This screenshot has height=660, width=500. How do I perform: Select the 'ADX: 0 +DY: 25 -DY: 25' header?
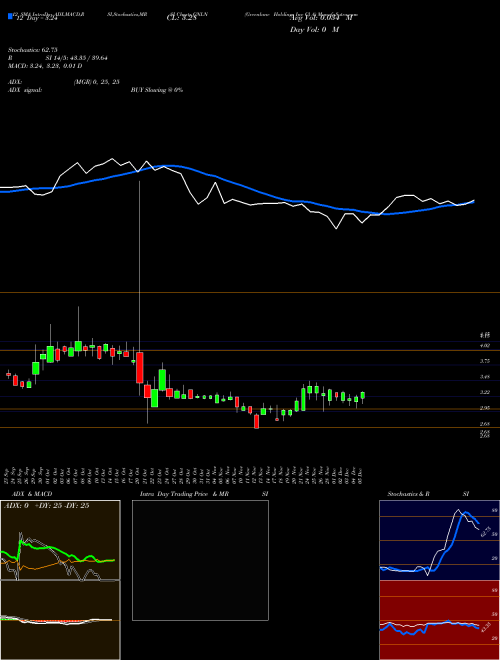[x=46, y=506]
